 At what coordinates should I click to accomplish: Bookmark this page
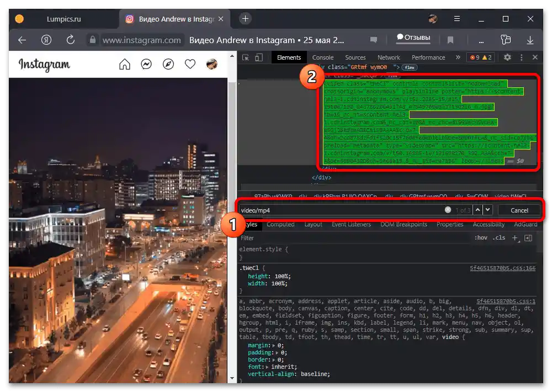(450, 40)
